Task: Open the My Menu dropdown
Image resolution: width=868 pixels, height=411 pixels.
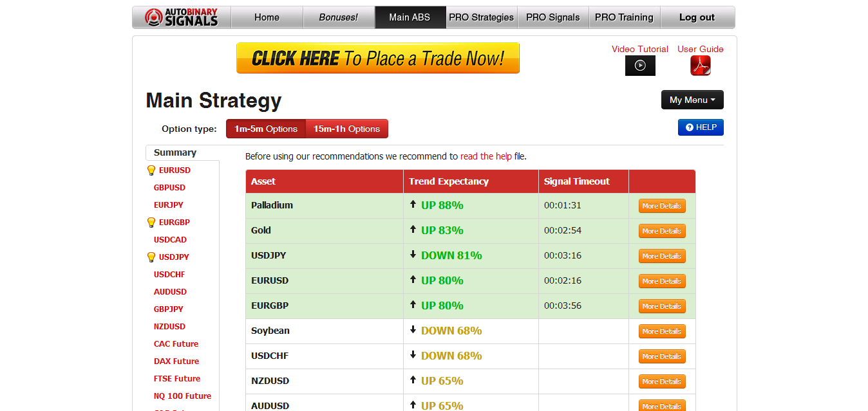Action: (692, 100)
